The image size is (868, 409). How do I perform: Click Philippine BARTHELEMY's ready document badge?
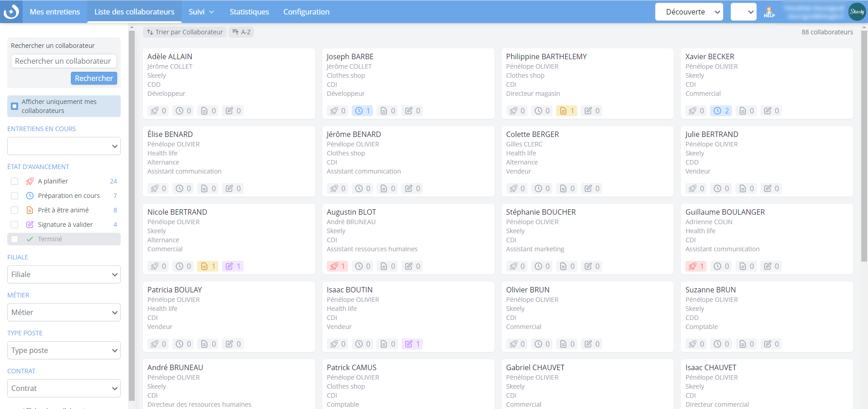[566, 111]
